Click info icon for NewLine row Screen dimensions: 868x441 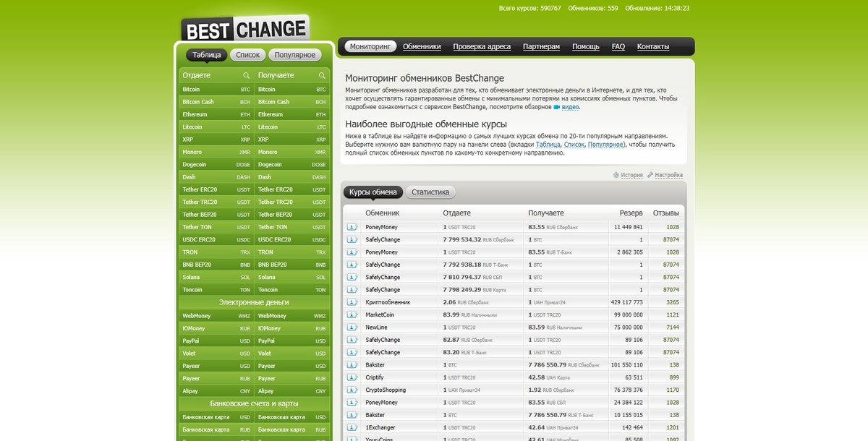[352, 327]
